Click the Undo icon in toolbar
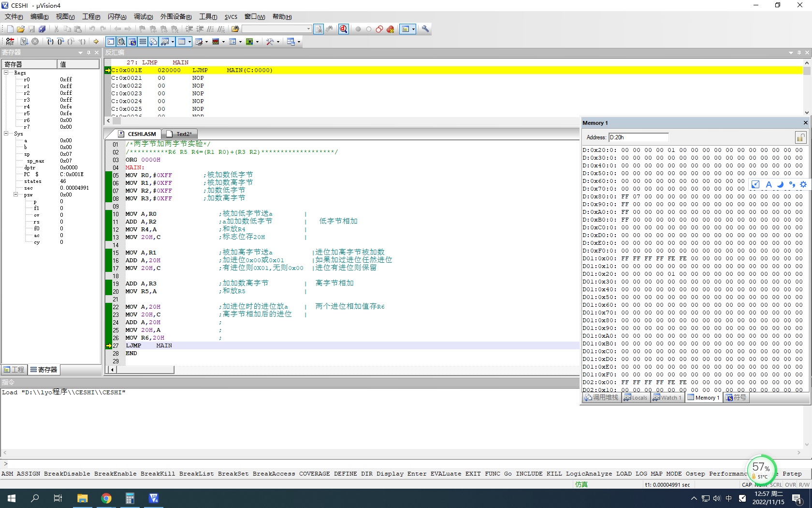 coord(92,29)
